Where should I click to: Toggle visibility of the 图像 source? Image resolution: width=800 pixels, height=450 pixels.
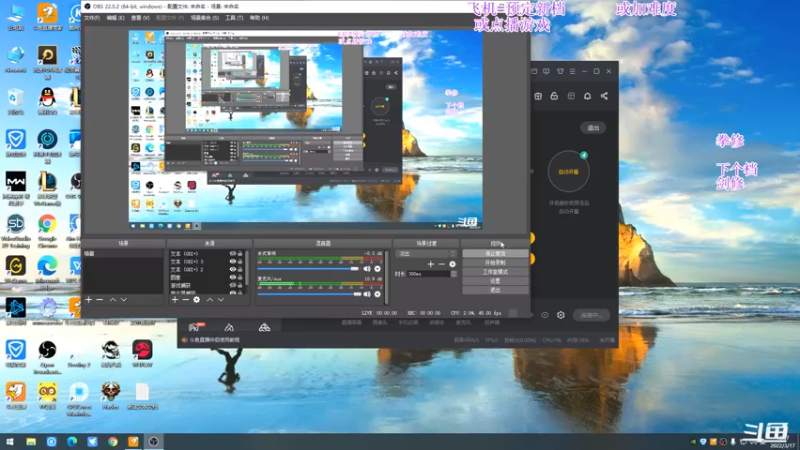click(x=233, y=278)
